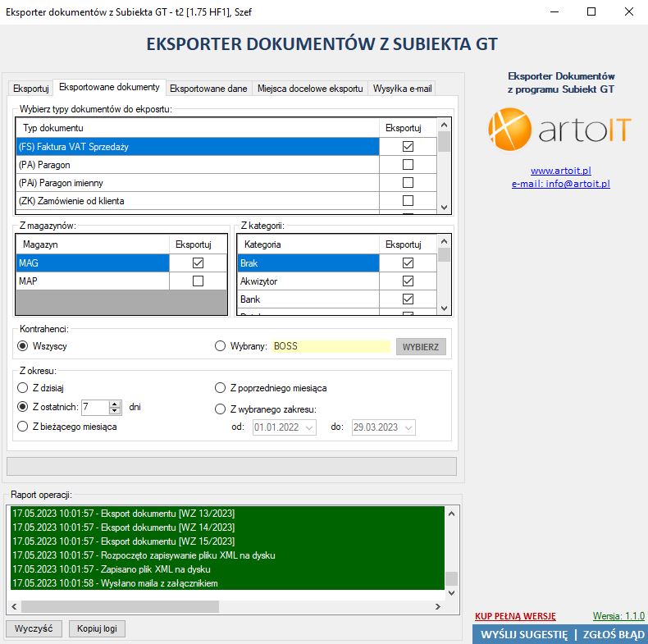
Task: Open the 'do' end date dropdown
Action: point(408,427)
